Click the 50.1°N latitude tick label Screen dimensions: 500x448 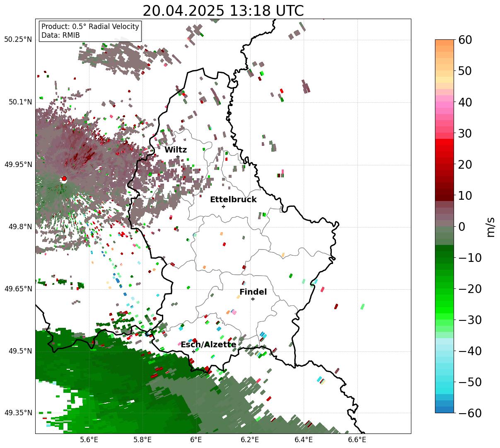[x=20, y=102]
